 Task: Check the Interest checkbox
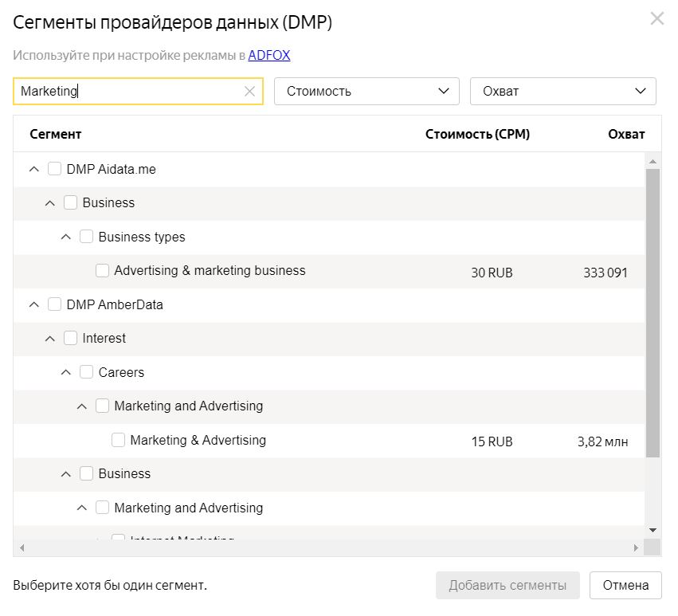point(70,338)
